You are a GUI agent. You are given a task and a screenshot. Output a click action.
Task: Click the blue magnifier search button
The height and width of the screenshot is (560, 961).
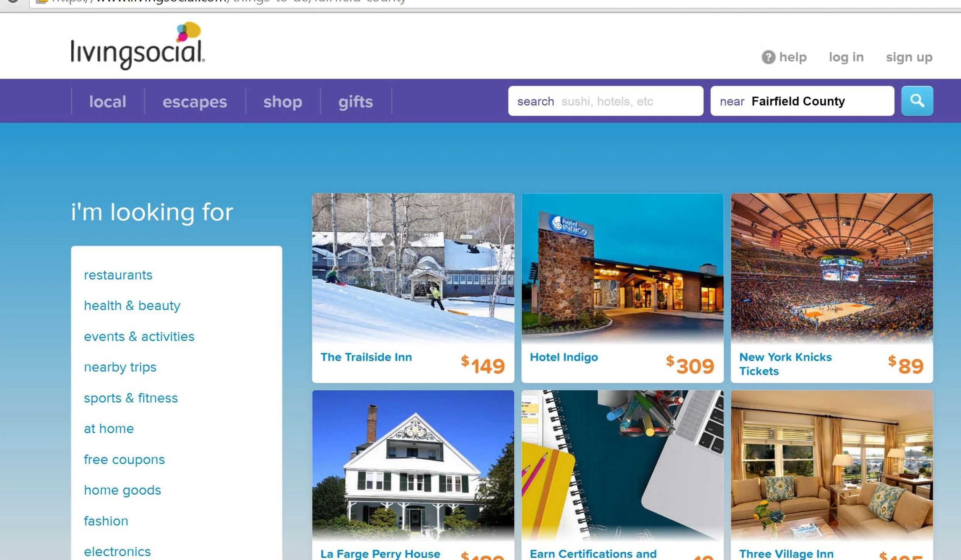(917, 101)
